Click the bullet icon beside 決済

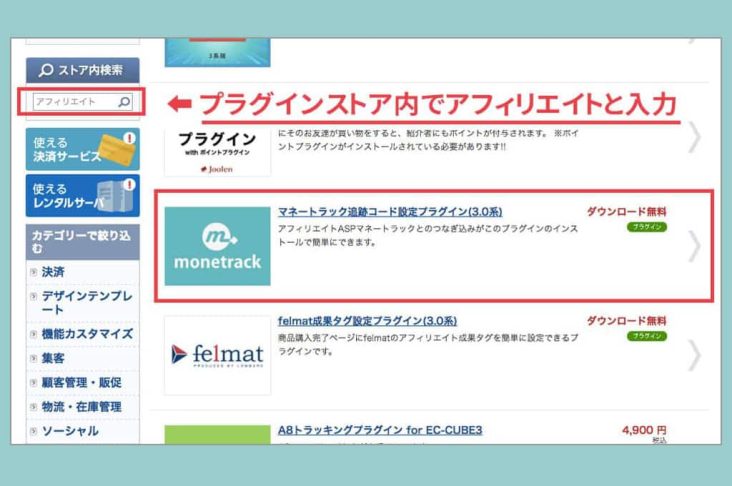pos(34,272)
